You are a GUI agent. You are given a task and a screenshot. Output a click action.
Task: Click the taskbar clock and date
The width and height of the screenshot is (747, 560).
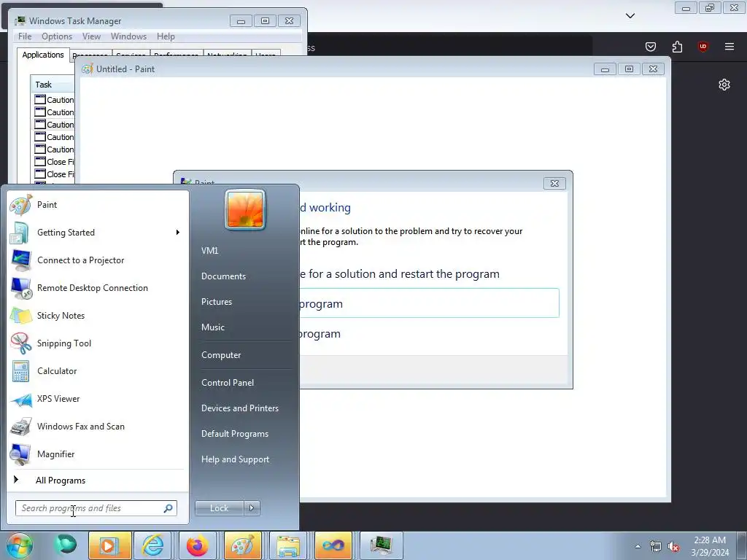point(710,546)
